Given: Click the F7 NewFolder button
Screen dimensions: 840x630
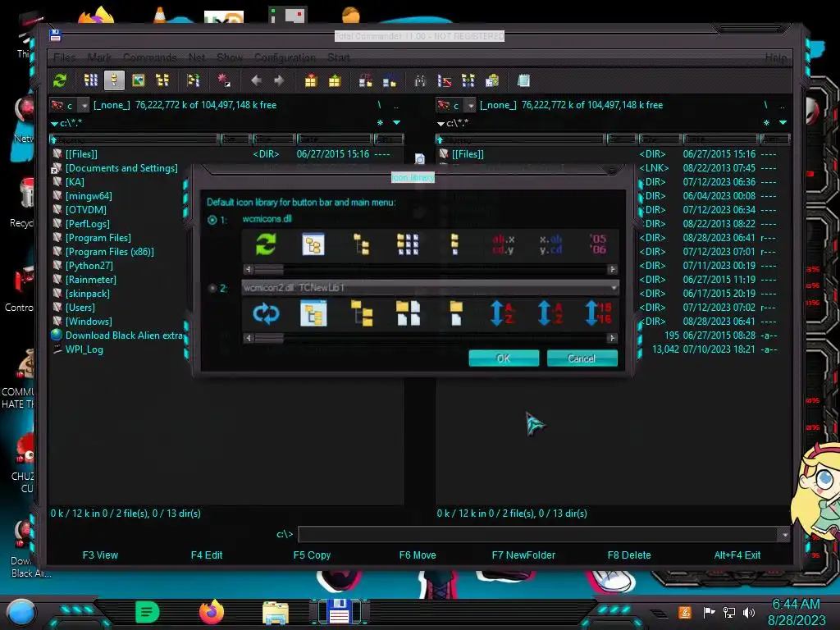Looking at the screenshot, I should [x=523, y=555].
